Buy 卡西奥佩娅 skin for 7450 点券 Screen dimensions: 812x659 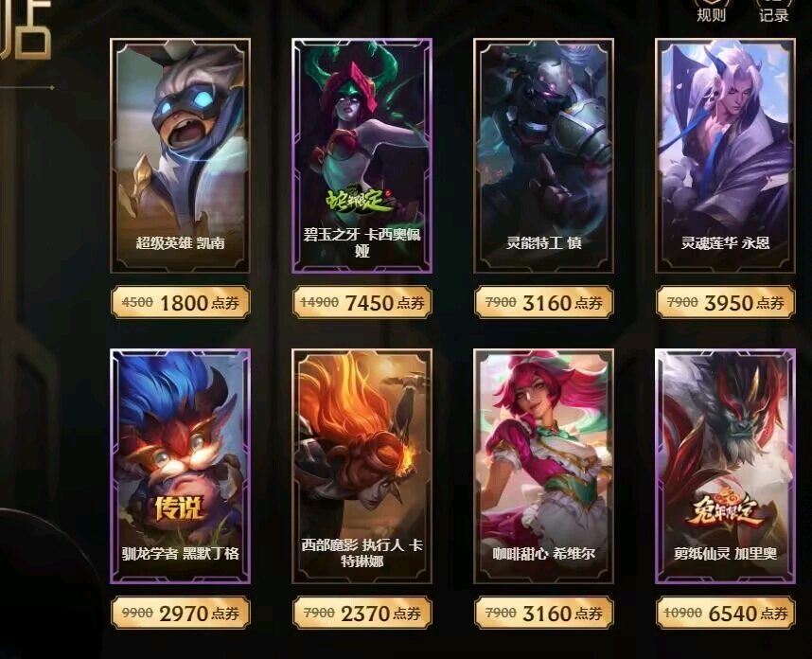click(362, 302)
